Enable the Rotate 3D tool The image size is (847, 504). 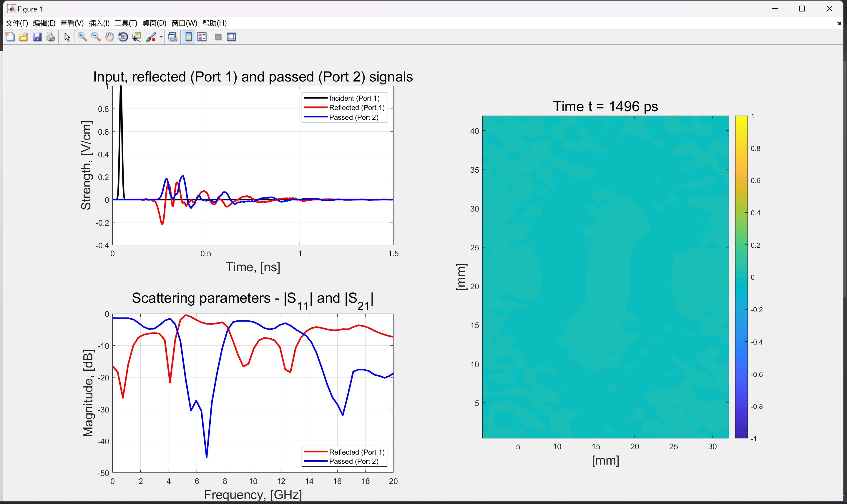[123, 37]
